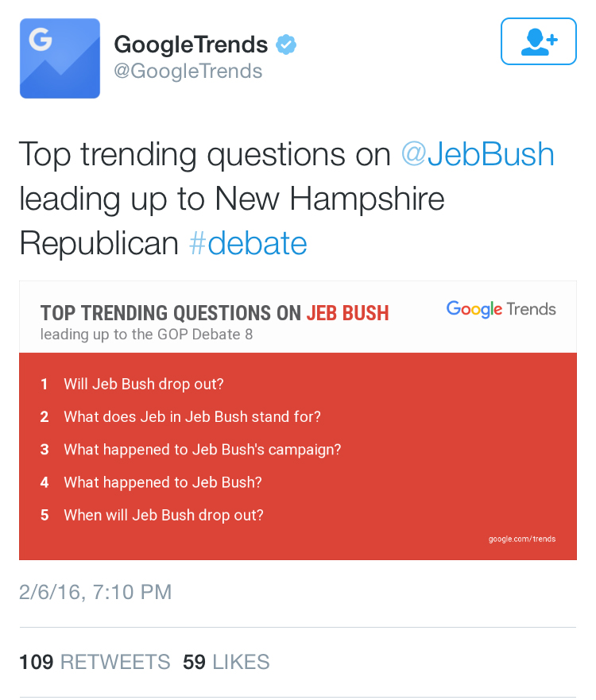596x700 pixels.
Task: Click the blue verified badge
Action: click(x=286, y=45)
